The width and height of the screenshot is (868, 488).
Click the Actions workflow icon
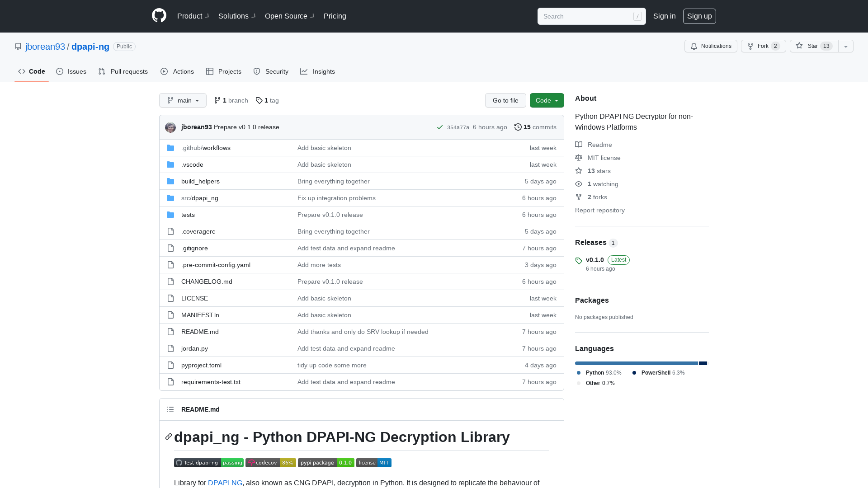pos(165,71)
